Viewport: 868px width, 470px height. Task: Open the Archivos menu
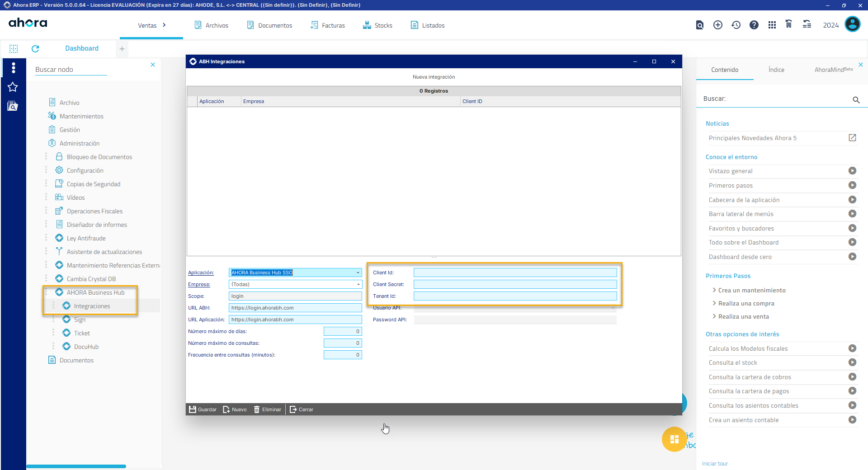[x=212, y=25]
